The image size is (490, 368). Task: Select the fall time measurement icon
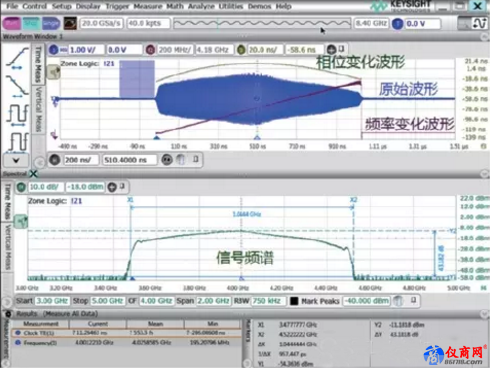point(17,86)
